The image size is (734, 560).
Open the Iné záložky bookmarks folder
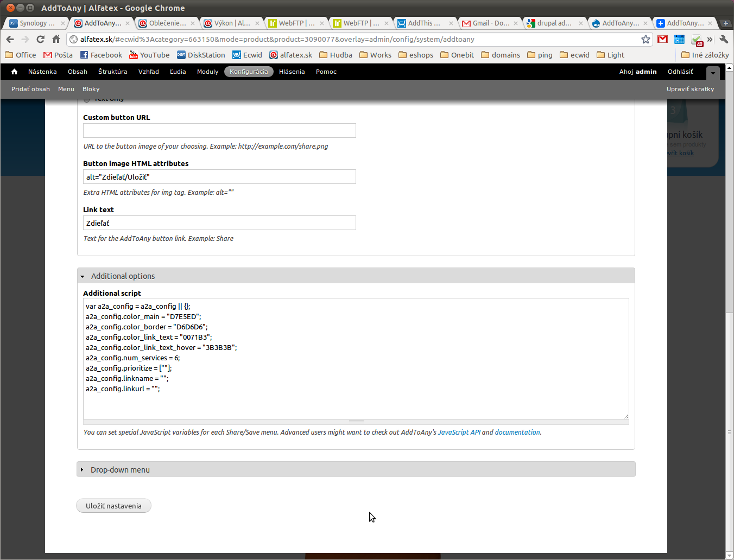705,55
